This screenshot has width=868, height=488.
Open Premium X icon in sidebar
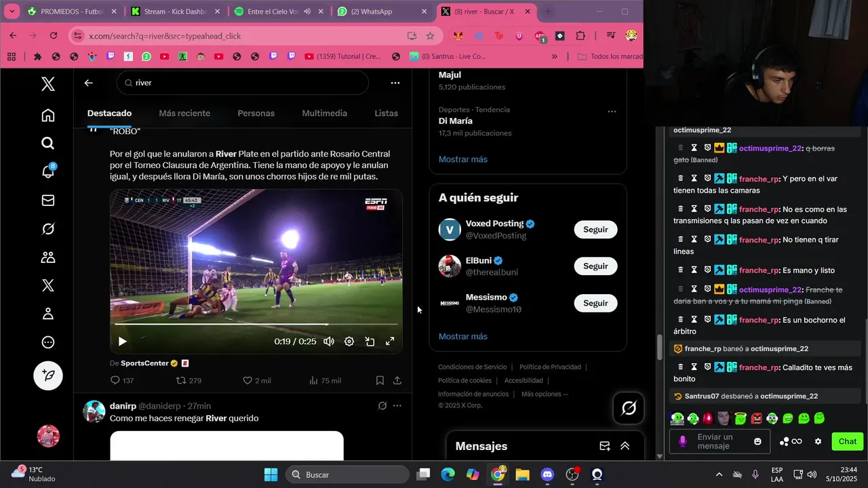[47, 285]
